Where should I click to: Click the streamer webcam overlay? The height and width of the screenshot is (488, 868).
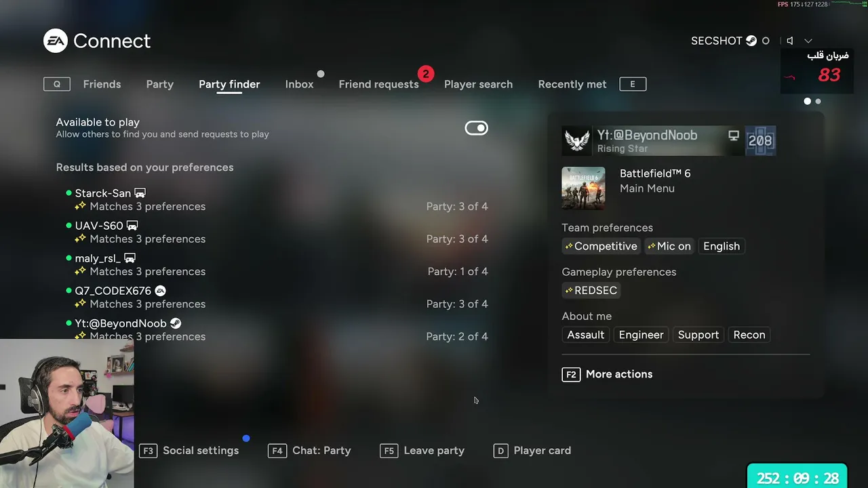(67, 413)
